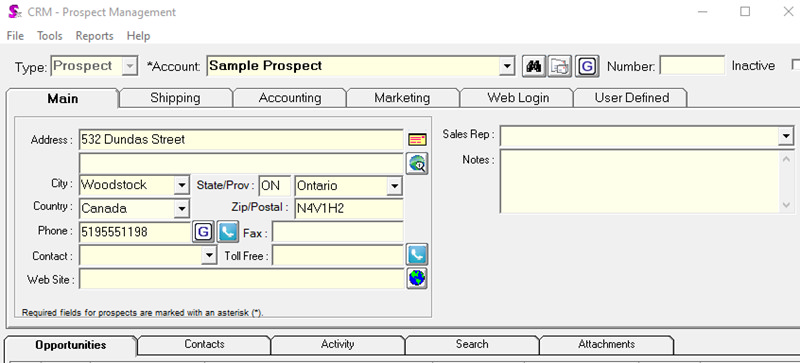Click the Phone number field
This screenshot has height=363, width=800.
click(135, 232)
